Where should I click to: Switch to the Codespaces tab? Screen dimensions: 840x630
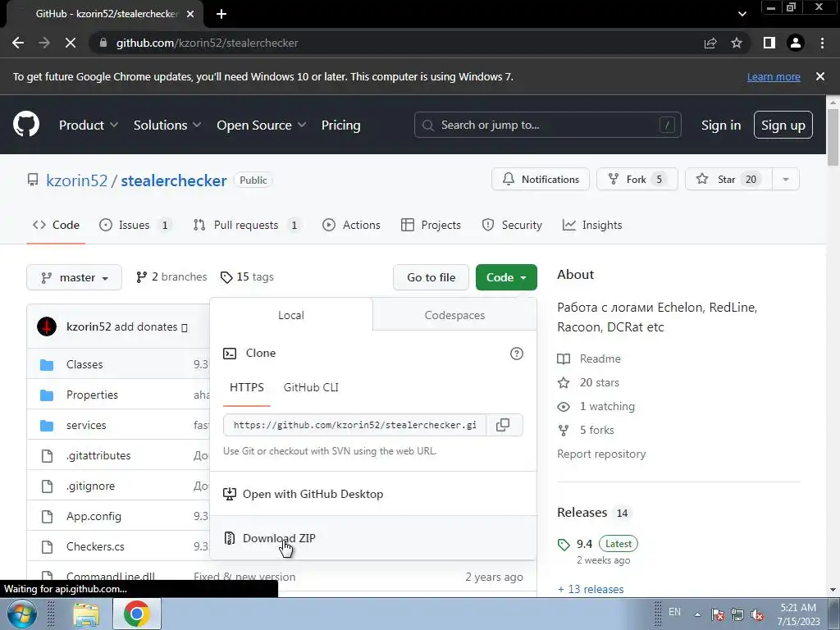tap(454, 315)
